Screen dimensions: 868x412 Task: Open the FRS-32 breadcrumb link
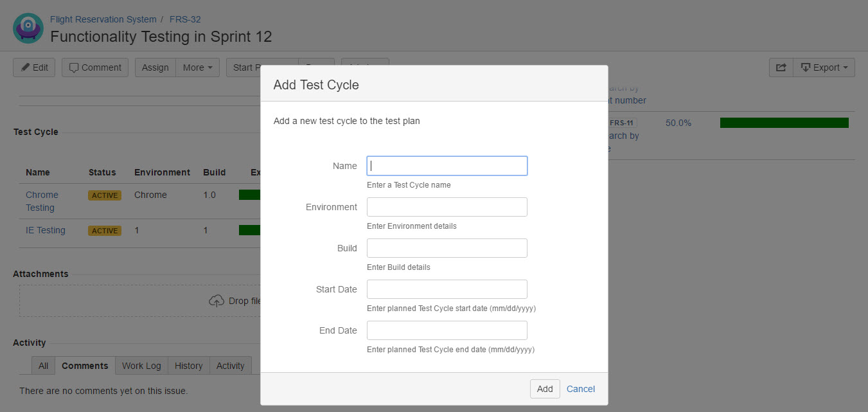(x=185, y=19)
